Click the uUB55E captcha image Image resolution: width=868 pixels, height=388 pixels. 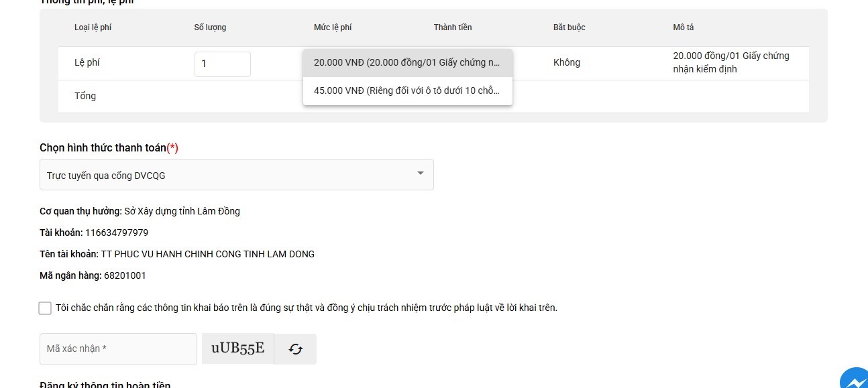237,348
